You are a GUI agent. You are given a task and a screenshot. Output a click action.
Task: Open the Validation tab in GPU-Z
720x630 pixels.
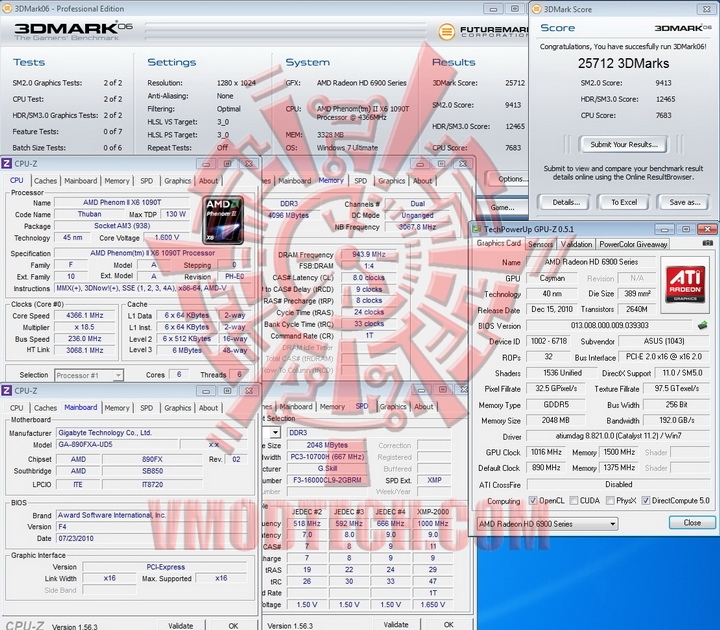(x=576, y=244)
